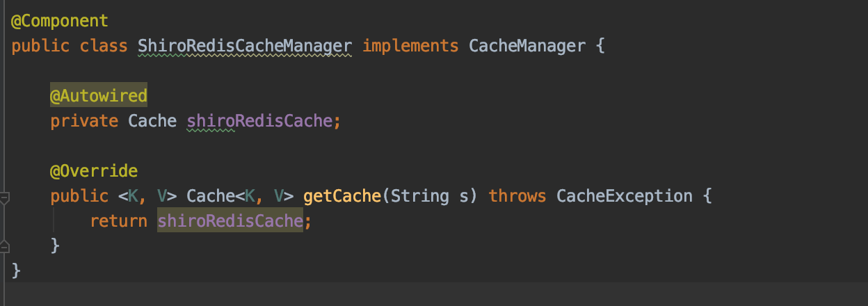The width and height of the screenshot is (868, 306).
Task: Click the CacheManager interface name
Action: tap(527, 46)
